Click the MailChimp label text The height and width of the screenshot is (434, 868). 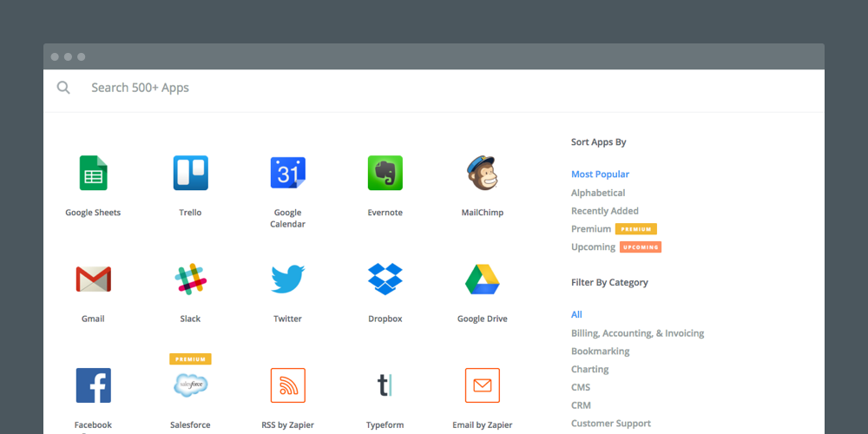point(483,213)
